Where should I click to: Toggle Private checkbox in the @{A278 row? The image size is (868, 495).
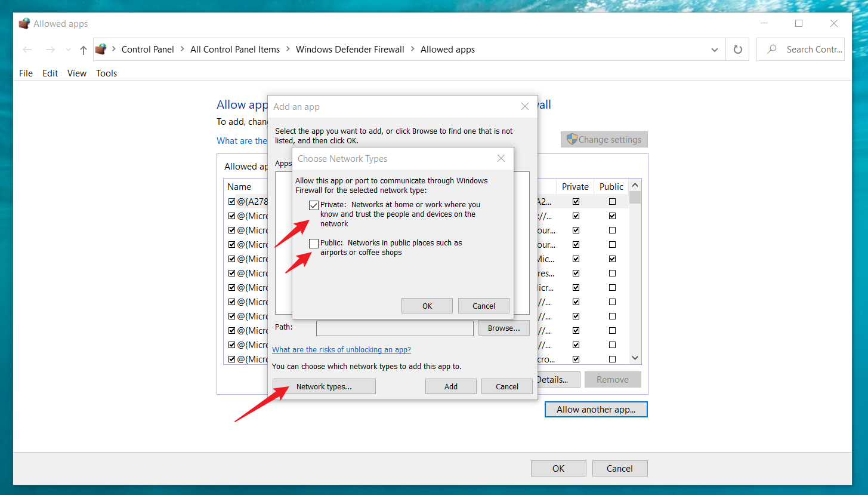(576, 202)
